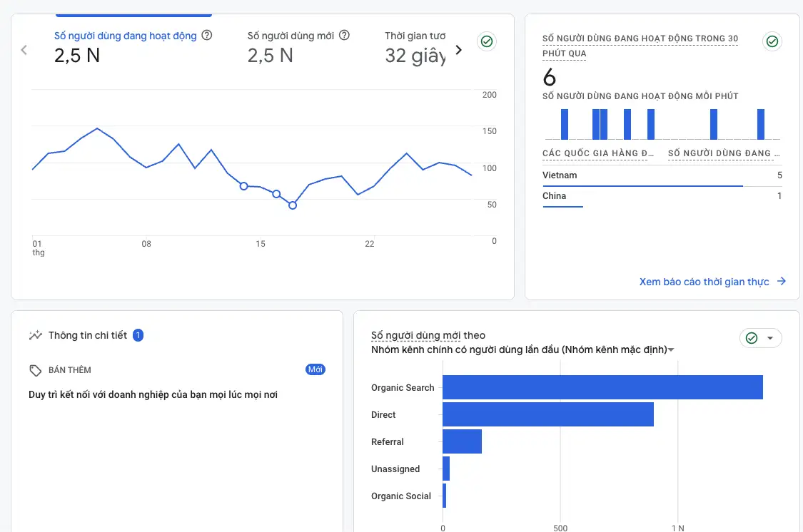
Task: Open status dropdown on new users card
Action: tap(761, 338)
